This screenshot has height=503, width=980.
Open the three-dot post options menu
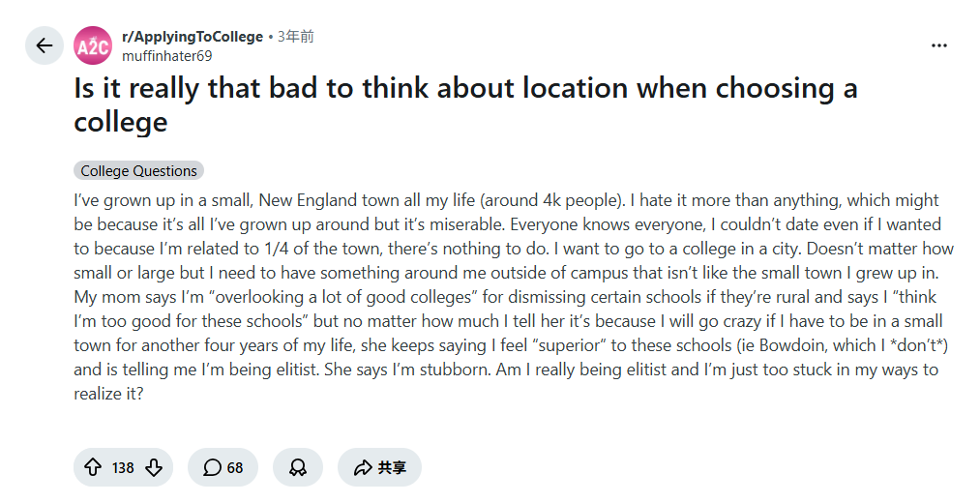click(938, 45)
